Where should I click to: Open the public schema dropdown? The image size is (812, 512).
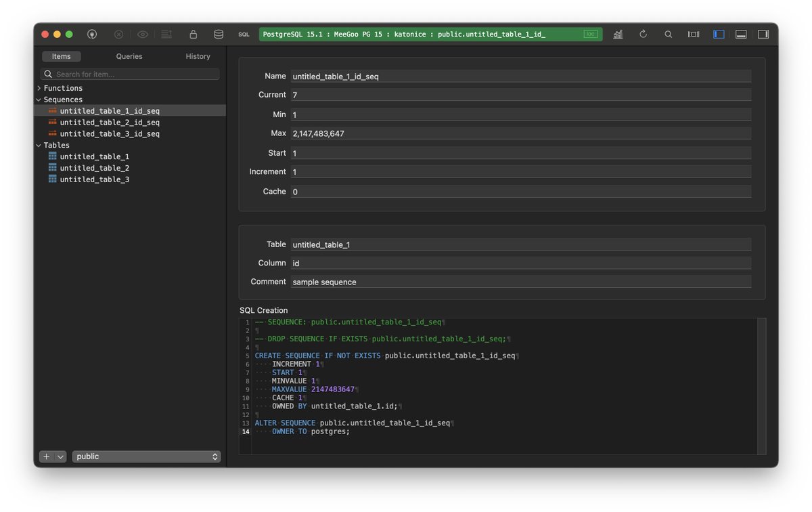[x=146, y=456]
